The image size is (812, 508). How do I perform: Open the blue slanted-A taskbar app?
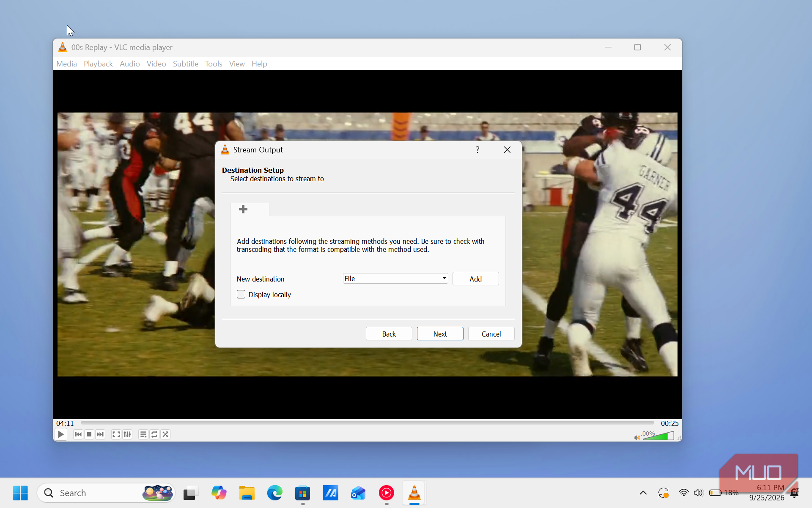click(330, 493)
